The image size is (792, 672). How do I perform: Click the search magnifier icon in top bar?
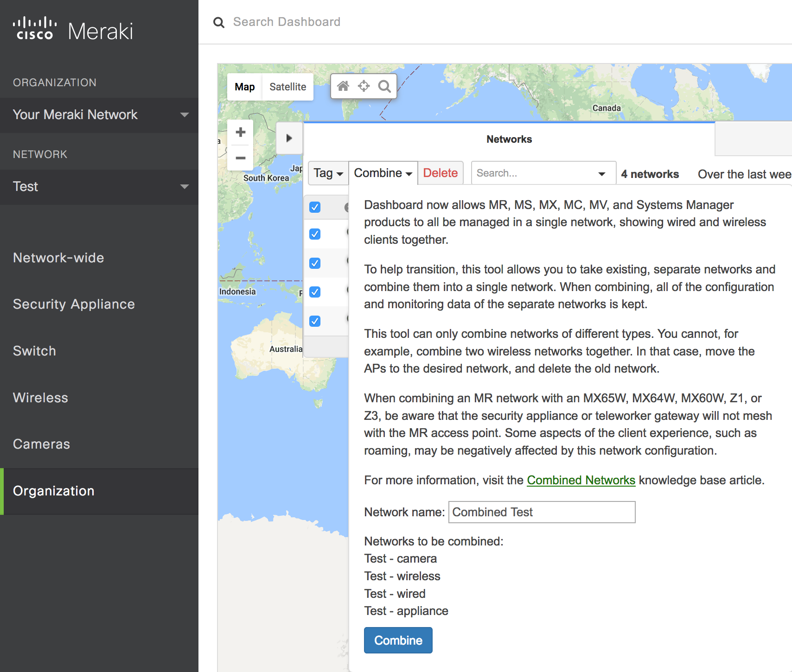pos(219,22)
